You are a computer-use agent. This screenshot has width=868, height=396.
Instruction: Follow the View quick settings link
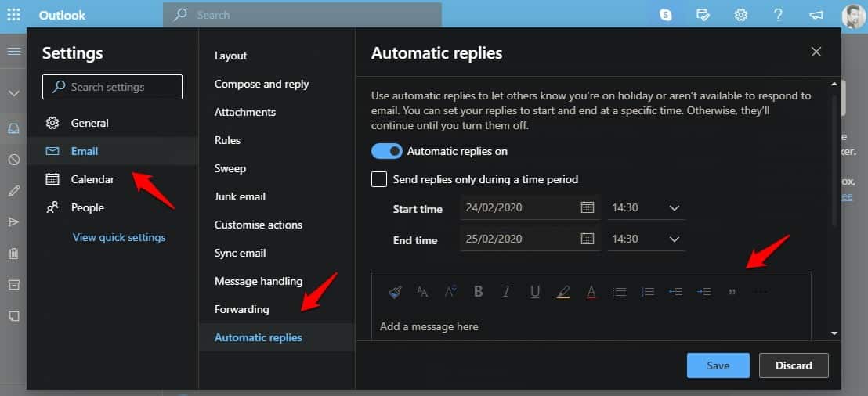coord(119,237)
